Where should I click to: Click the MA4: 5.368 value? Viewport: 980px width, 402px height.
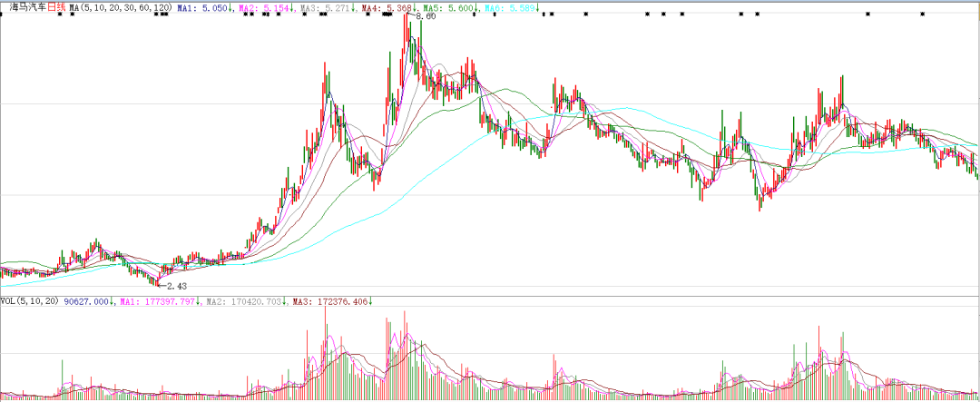coord(388,7)
